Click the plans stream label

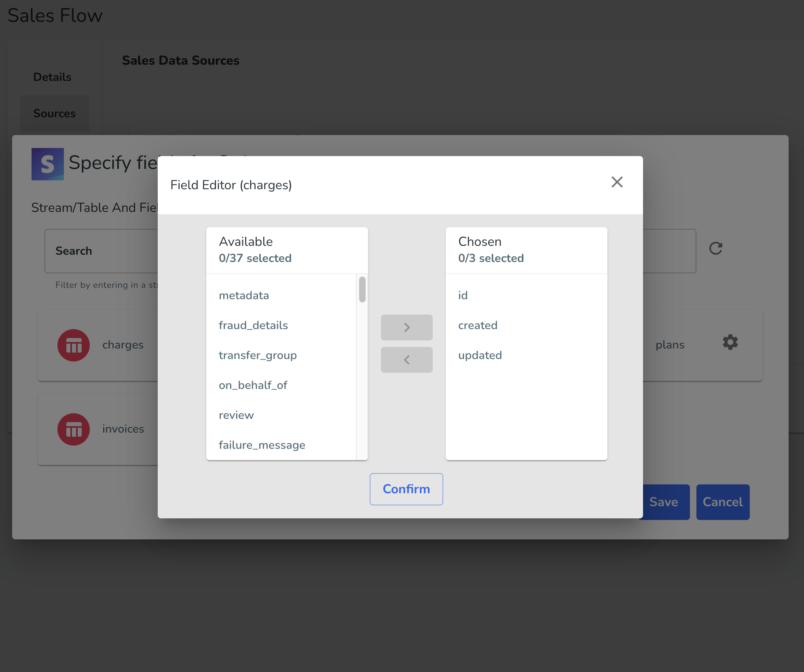click(x=670, y=345)
